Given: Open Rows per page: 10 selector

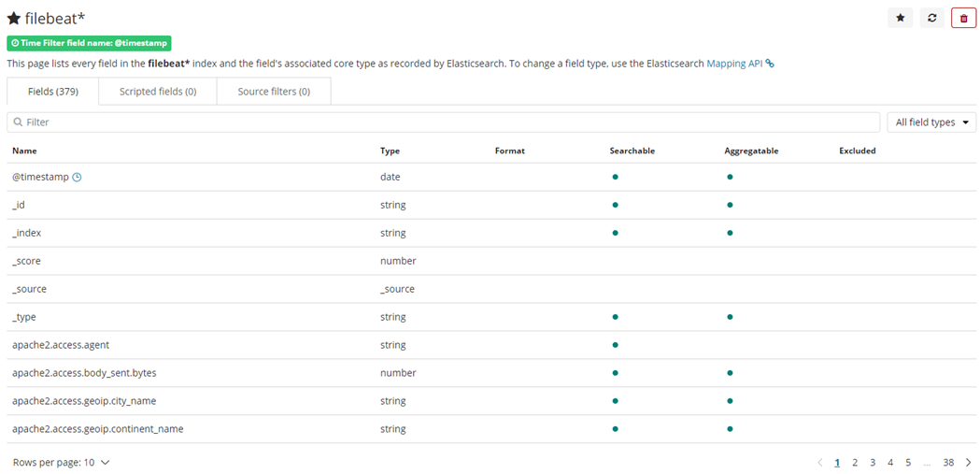Looking at the screenshot, I should pyautogui.click(x=62, y=463).
